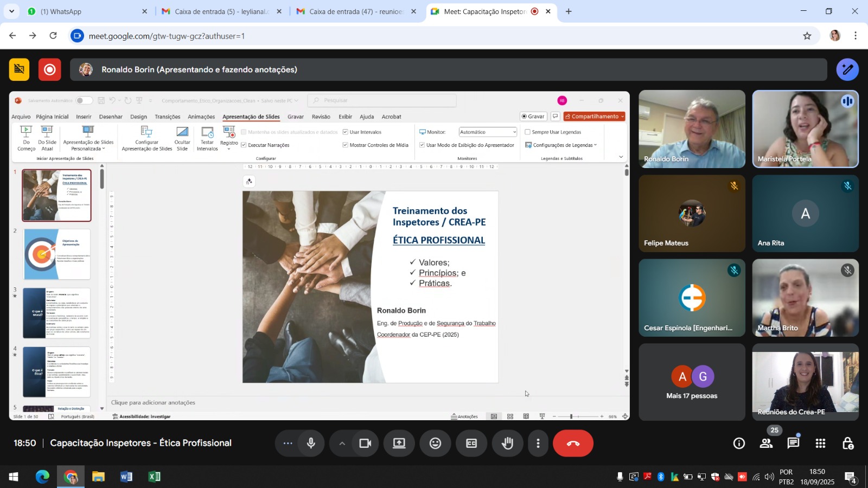Click the red recording indicator button
The image size is (868, 488).
coord(49,69)
